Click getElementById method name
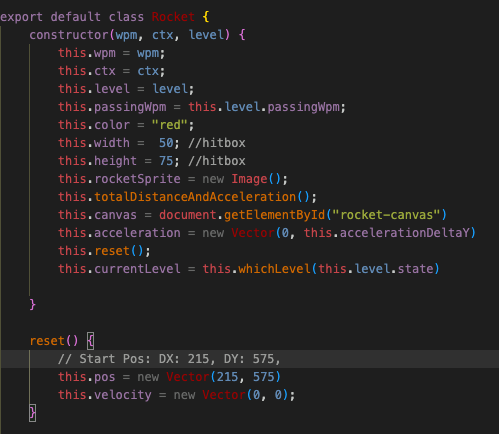 (274, 215)
